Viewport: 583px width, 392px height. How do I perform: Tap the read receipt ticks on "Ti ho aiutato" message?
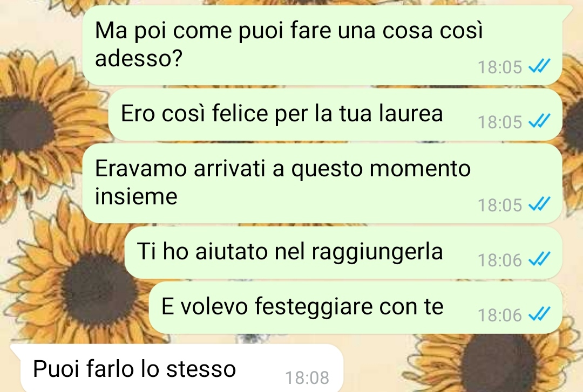pos(539,259)
